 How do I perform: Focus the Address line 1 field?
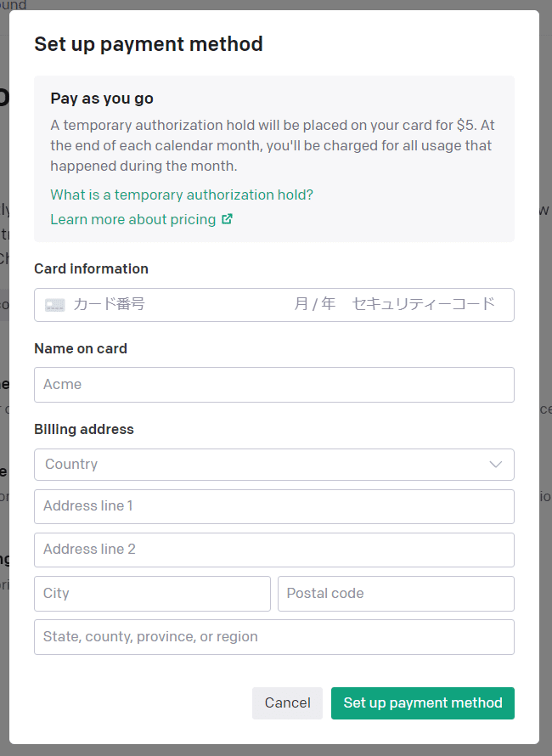273,506
